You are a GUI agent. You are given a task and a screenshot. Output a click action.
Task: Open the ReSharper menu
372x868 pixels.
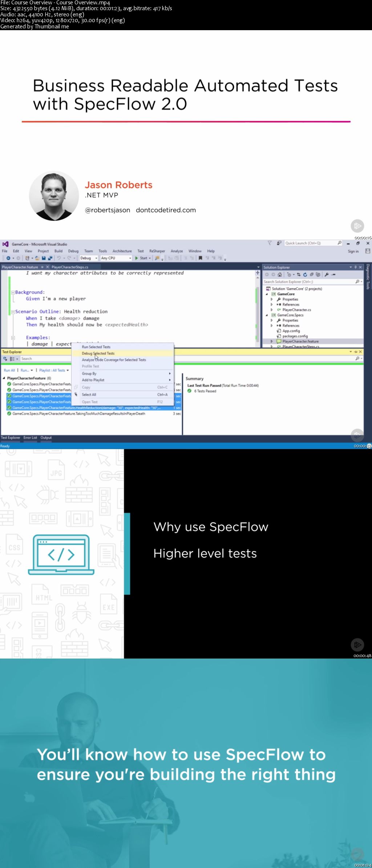point(157,251)
